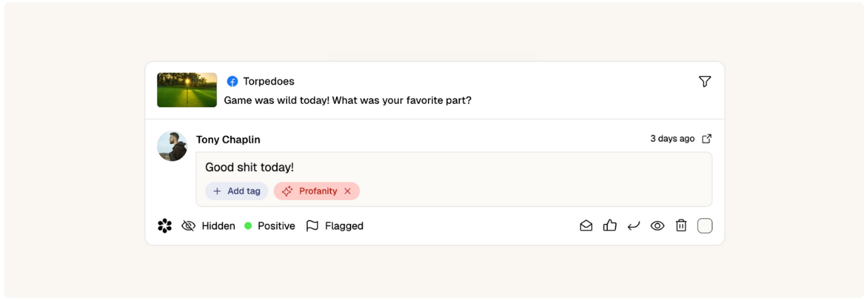Toggle the Hidden status of comment

coord(208,226)
